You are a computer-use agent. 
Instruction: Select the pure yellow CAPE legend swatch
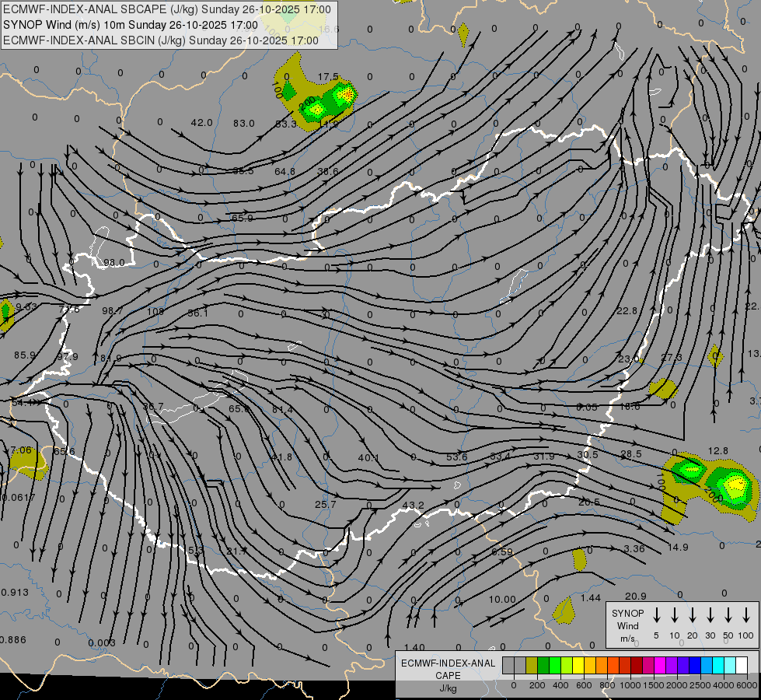click(x=578, y=665)
